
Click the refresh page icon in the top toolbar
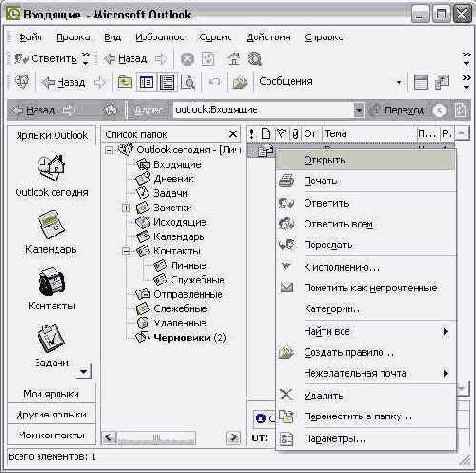click(208, 60)
